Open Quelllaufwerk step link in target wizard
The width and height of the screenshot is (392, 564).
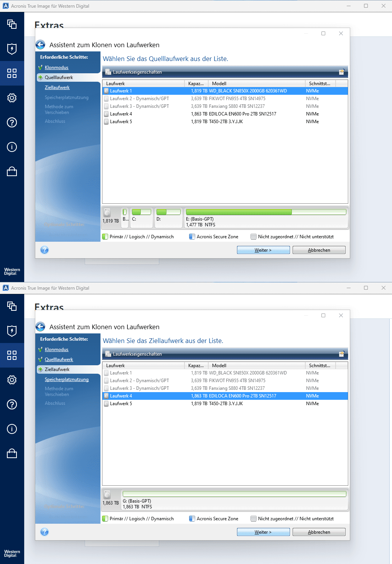click(x=59, y=360)
